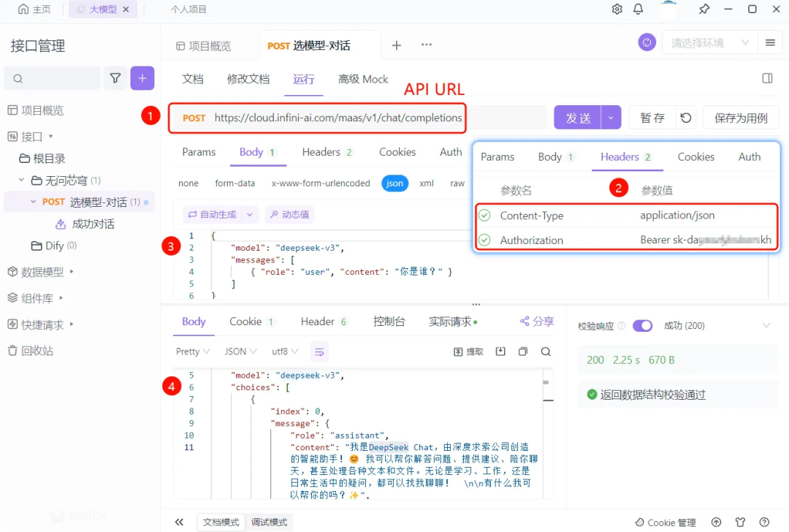Toggle the Content-Type header checkbox
The height and width of the screenshot is (532, 789).
tap(484, 216)
